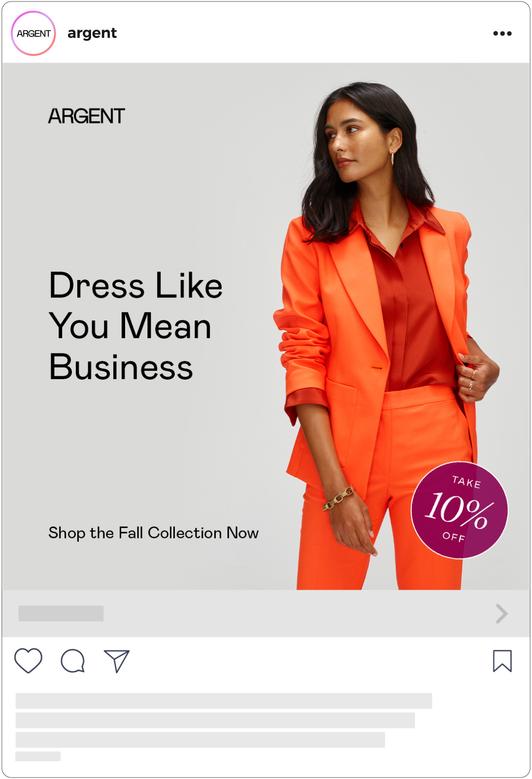Viewport: 532px width, 779px height.
Task: Click the second gray caption placeholder line
Action: tap(215, 720)
